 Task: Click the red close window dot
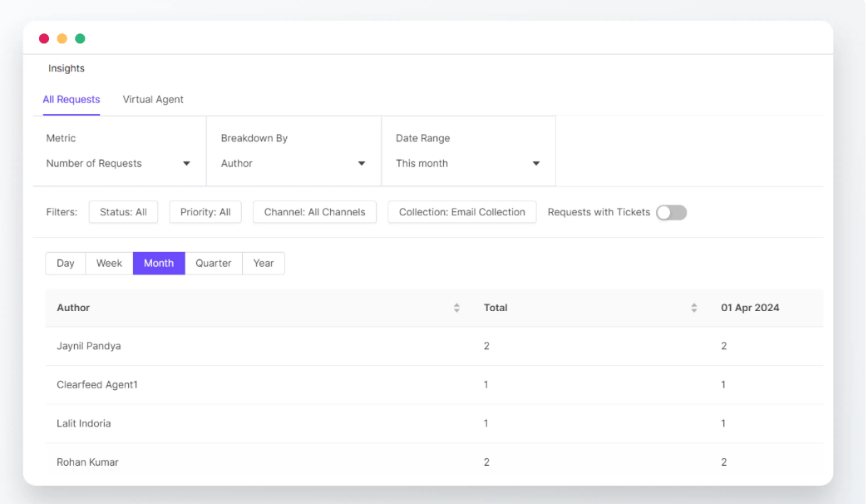click(x=44, y=38)
